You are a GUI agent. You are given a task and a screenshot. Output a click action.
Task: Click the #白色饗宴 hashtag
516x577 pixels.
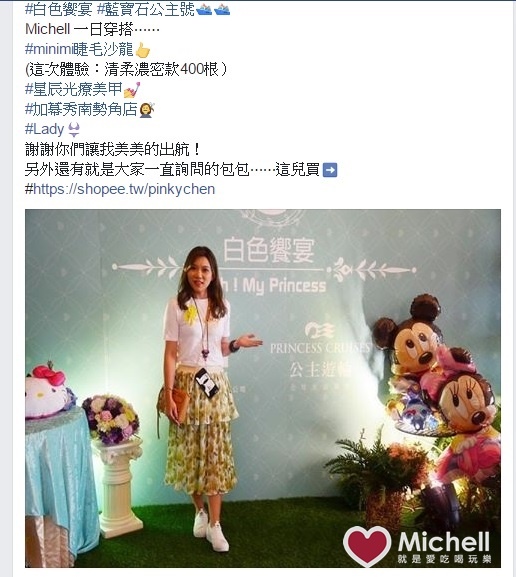pyautogui.click(x=59, y=9)
